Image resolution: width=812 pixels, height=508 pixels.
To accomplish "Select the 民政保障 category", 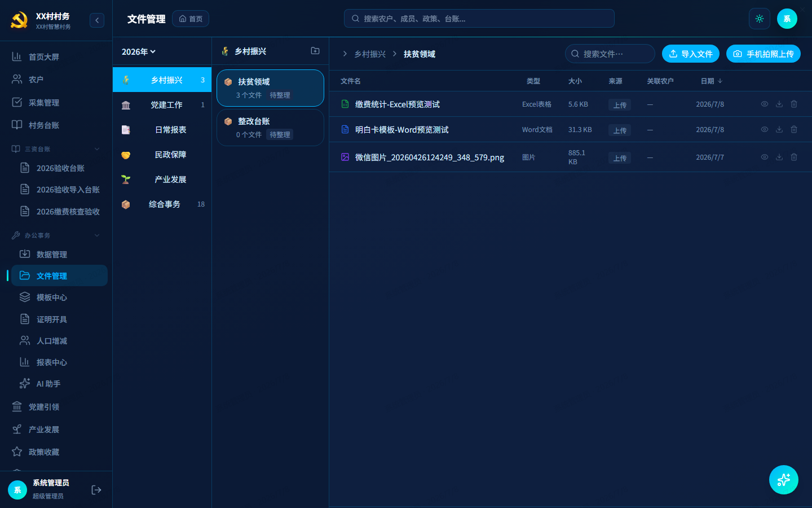I will (x=162, y=155).
